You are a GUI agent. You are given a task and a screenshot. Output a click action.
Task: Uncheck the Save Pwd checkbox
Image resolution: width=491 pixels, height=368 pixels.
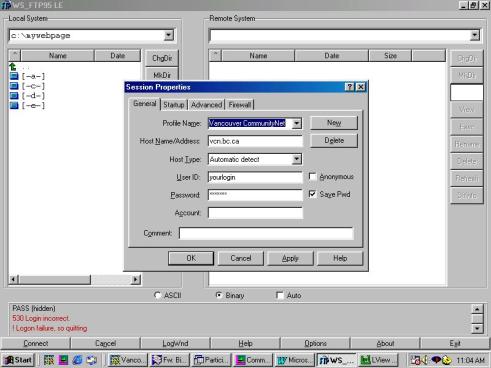tap(312, 194)
